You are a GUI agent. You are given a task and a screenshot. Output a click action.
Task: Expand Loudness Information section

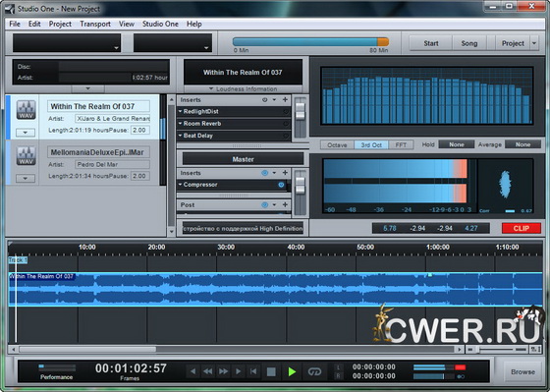click(244, 88)
